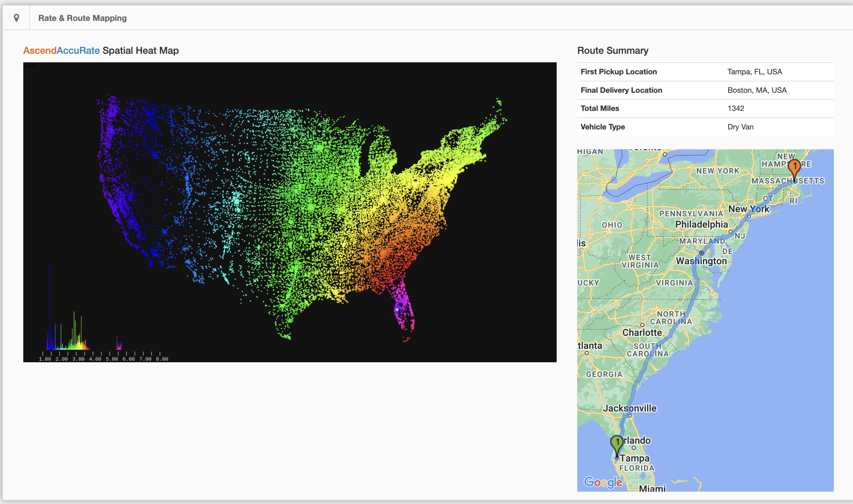Image resolution: width=853 pixels, height=504 pixels.
Task: Click the Miami label on route map
Action: pos(652,488)
